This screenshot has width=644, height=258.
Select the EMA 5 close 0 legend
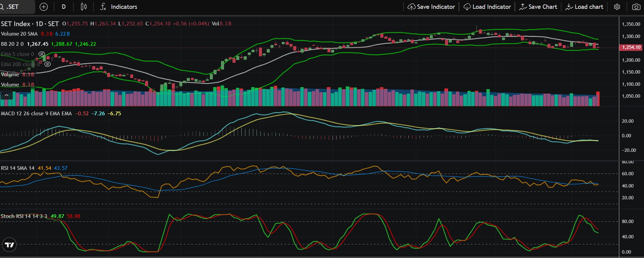coord(18,54)
